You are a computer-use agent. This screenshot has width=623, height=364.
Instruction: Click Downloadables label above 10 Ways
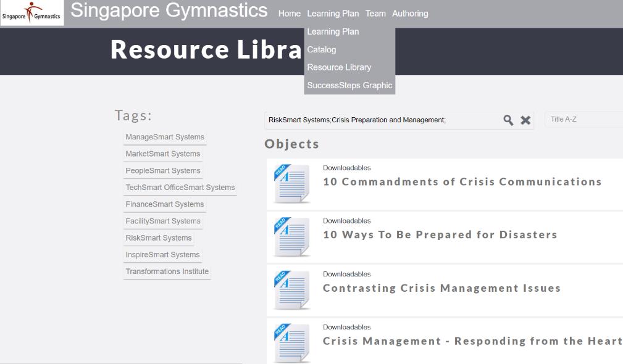346,221
